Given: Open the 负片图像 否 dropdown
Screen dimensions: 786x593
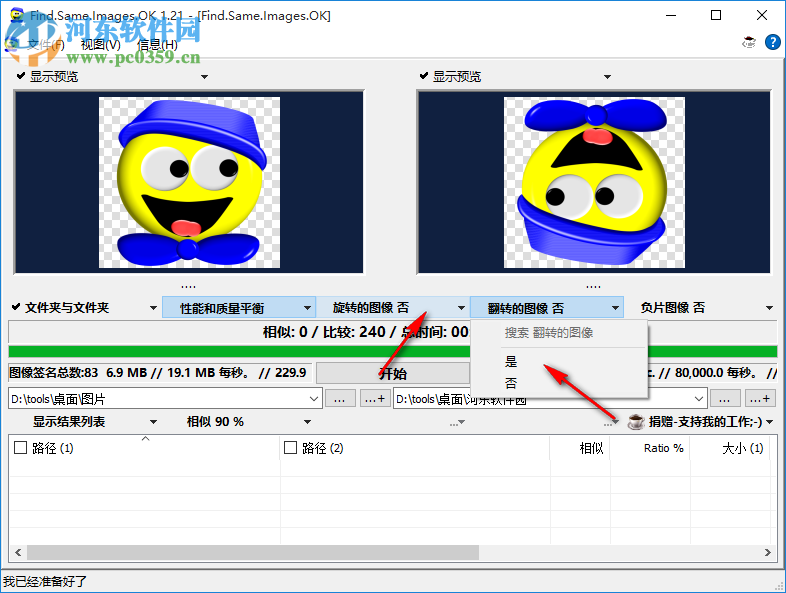Looking at the screenshot, I should [700, 308].
